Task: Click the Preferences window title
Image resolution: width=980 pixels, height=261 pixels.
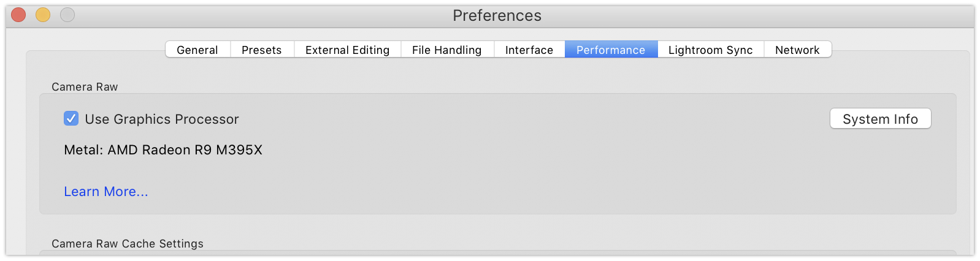Action: pyautogui.click(x=497, y=15)
